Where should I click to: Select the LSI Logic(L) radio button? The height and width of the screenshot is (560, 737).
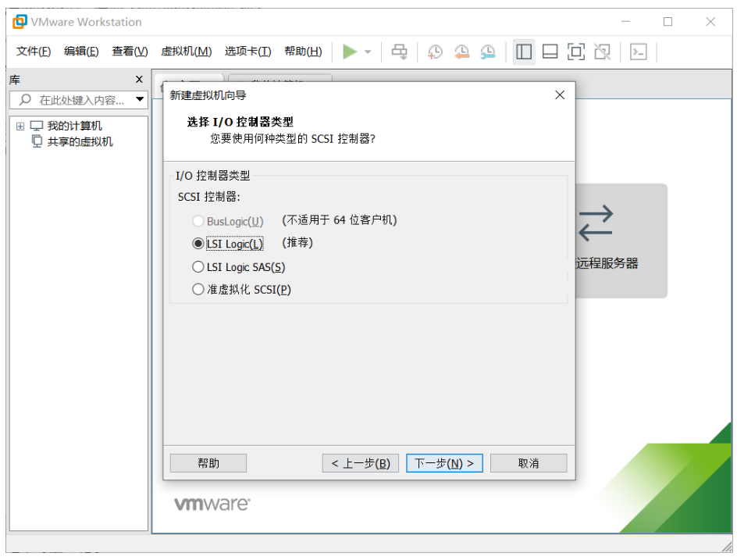[198, 244]
